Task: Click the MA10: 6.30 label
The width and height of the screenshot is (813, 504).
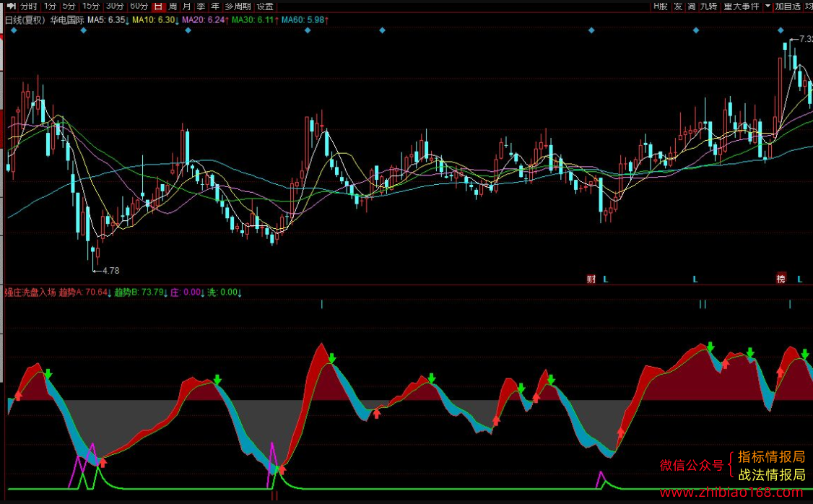Action: pos(155,19)
